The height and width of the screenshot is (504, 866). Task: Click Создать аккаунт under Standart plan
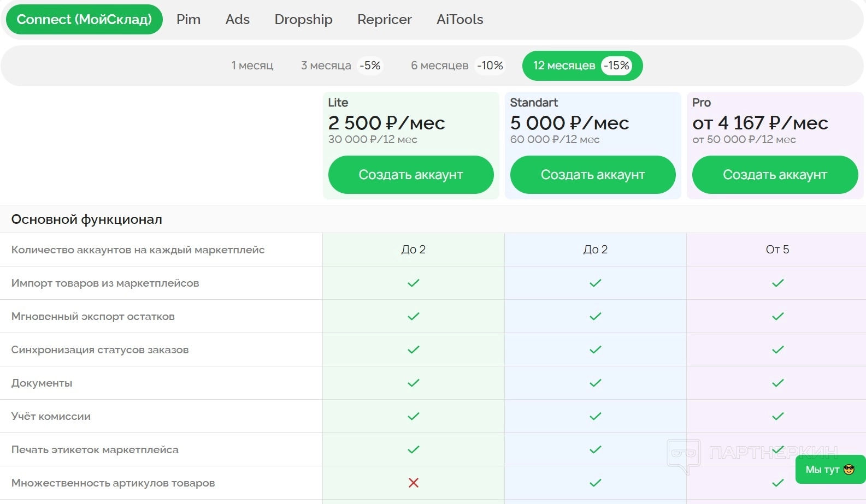[593, 175]
